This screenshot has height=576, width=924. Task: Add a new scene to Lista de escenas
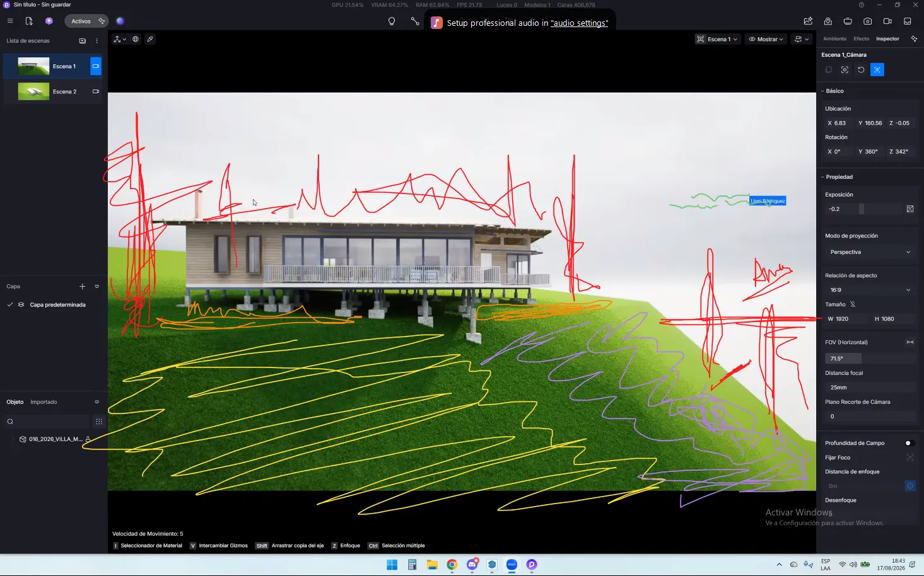[x=82, y=41]
